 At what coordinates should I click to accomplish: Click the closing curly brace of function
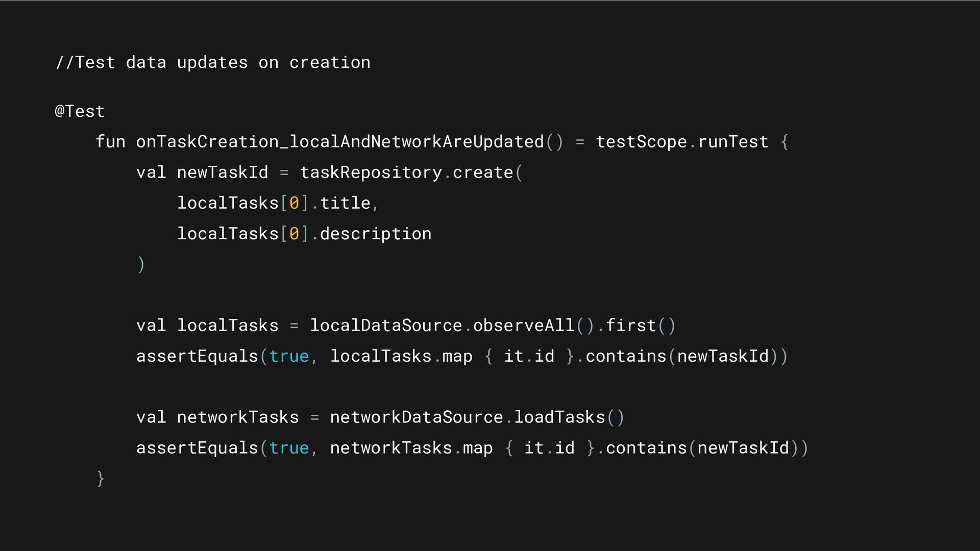tap(101, 479)
